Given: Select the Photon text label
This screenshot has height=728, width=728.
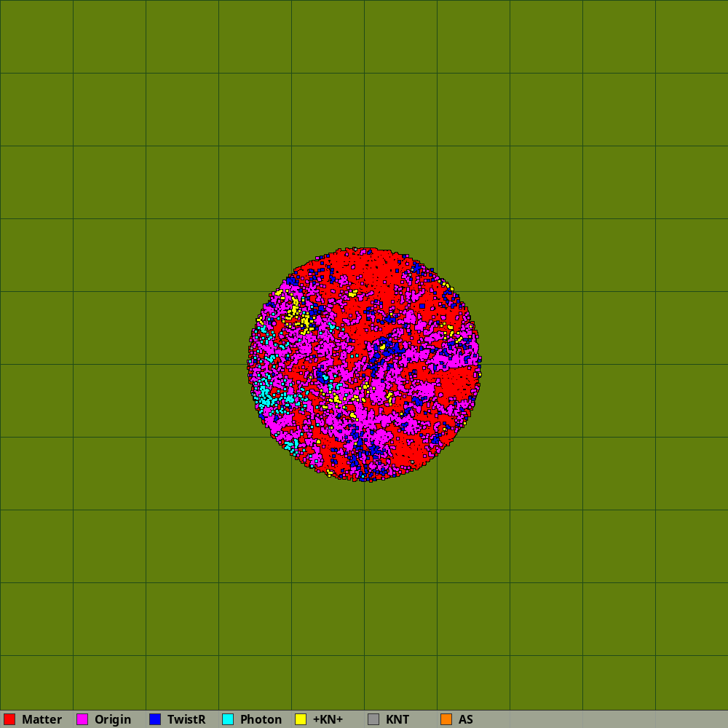Looking at the screenshot, I should [261, 719].
